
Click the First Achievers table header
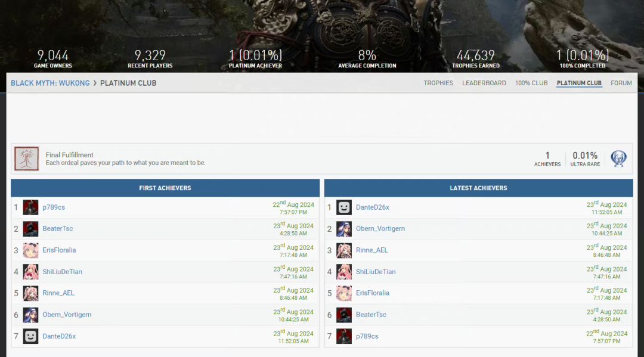[165, 188]
